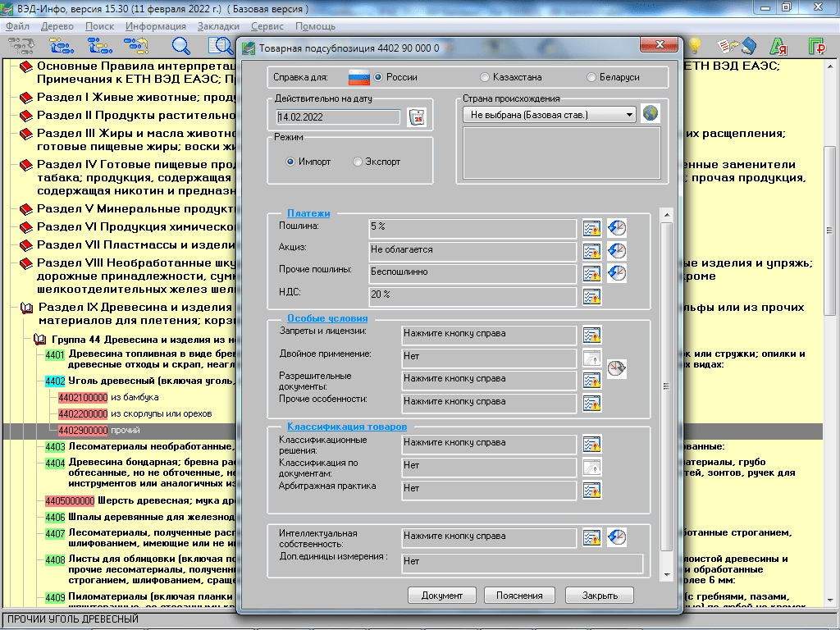The height and width of the screenshot is (630, 840).
Task: Open the Помощь menu
Action: [315, 26]
